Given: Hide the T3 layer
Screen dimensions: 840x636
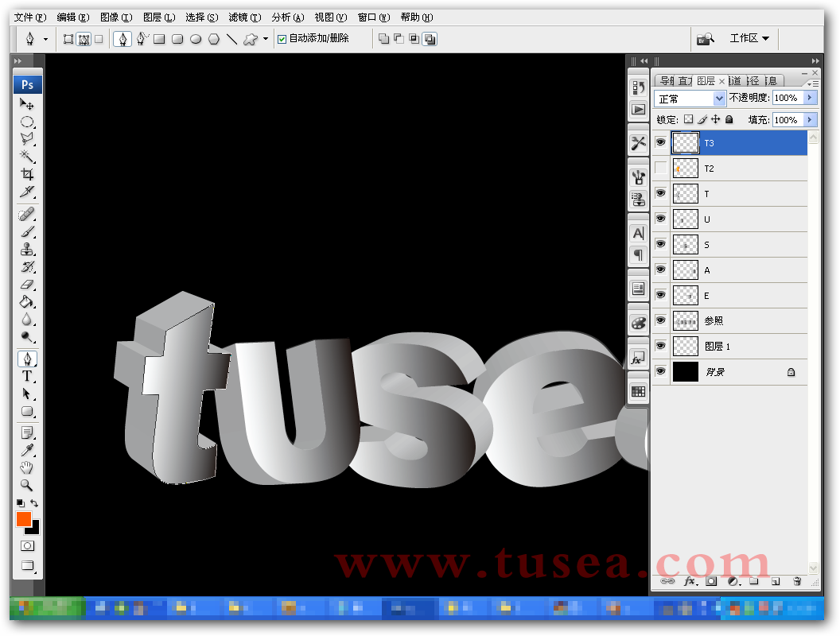Looking at the screenshot, I should tap(660, 142).
